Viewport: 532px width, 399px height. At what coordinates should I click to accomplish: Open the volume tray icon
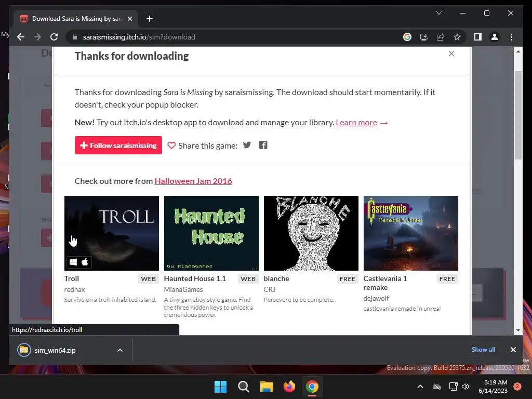pyautogui.click(x=465, y=387)
